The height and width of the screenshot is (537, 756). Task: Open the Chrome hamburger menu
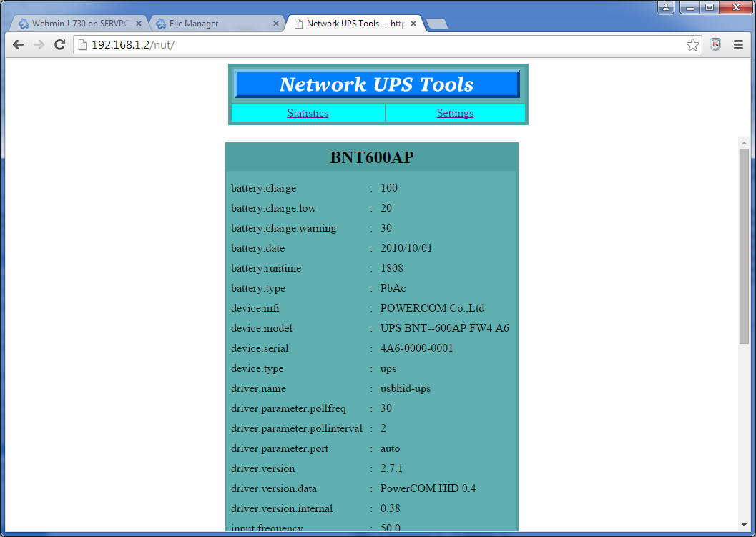click(x=738, y=45)
